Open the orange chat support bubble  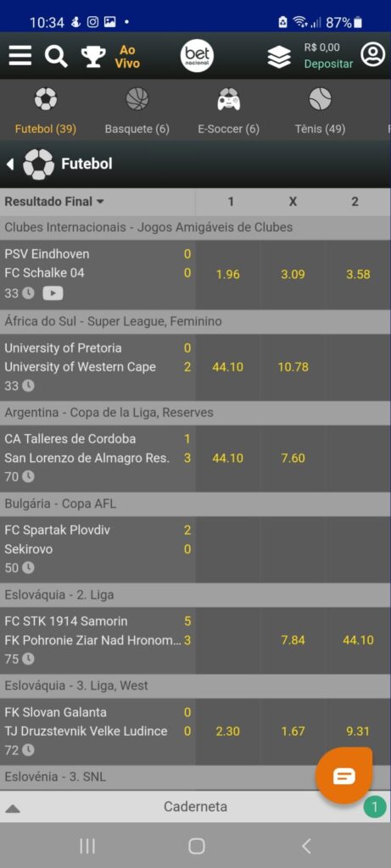pos(344,776)
